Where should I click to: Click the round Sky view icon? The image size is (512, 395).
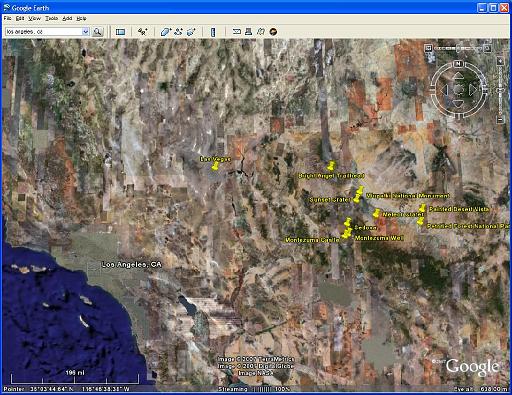pos(273,32)
